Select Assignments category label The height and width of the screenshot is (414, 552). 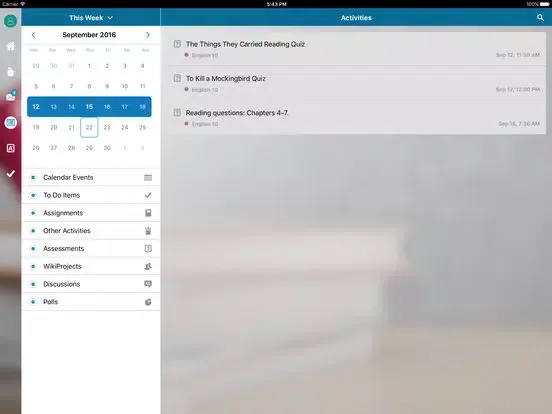pos(63,213)
